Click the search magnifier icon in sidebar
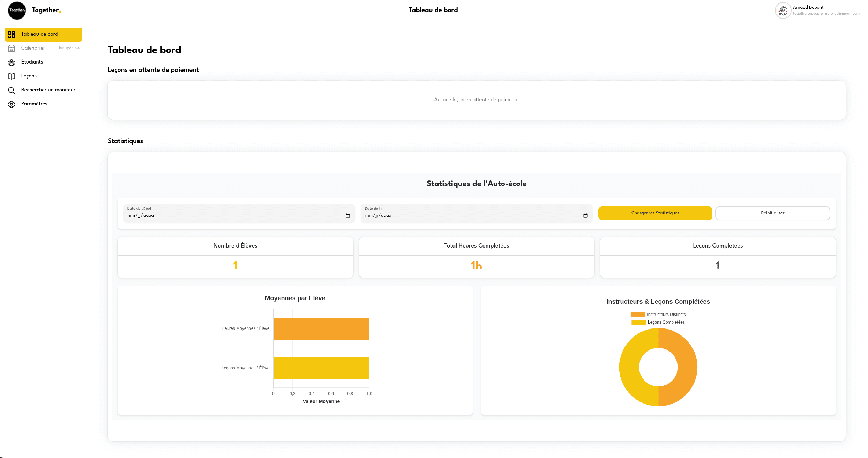 [x=12, y=90]
